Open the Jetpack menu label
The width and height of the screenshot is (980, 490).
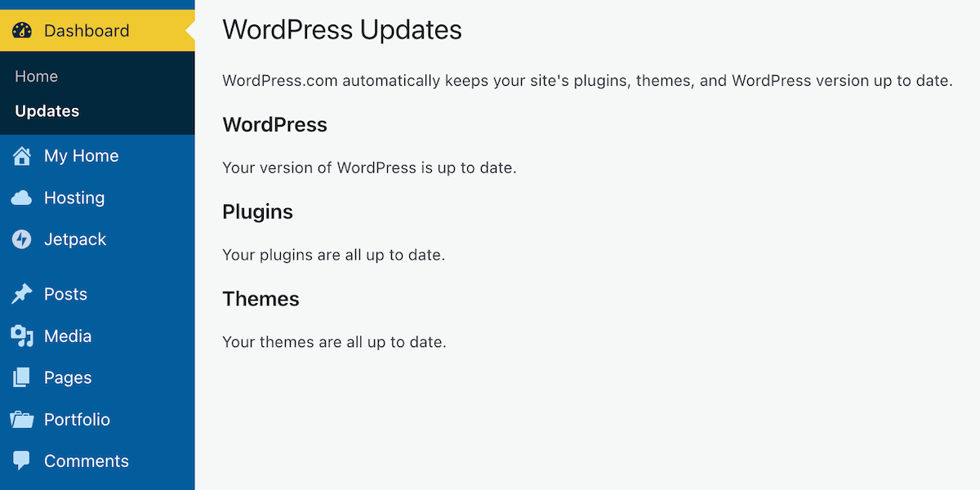(75, 239)
